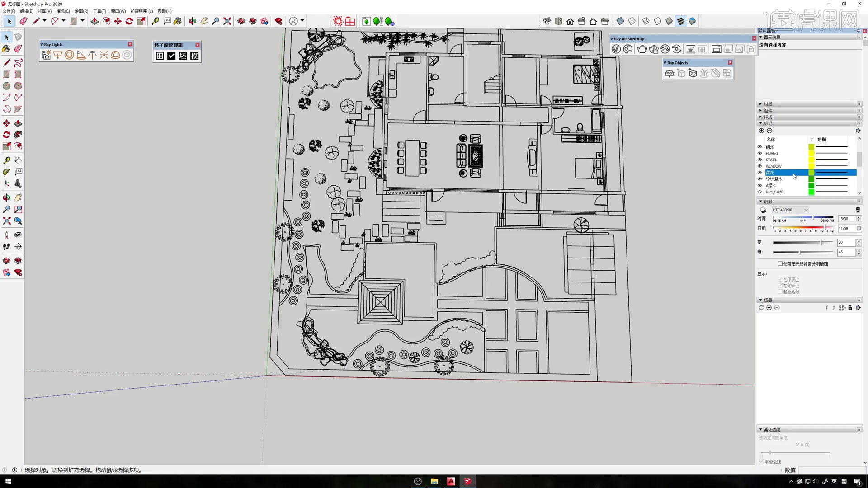
Task: Enable X-Ray face style icon
Action: click(x=620, y=21)
